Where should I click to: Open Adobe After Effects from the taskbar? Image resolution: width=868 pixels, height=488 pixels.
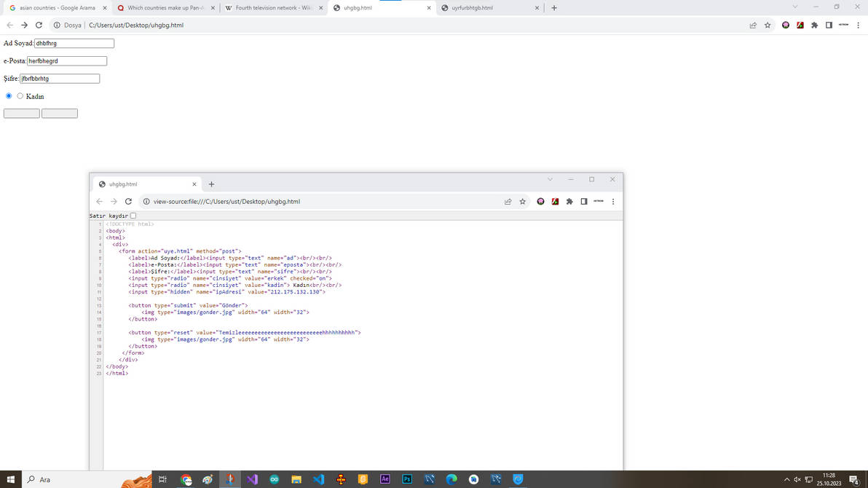pos(384,479)
